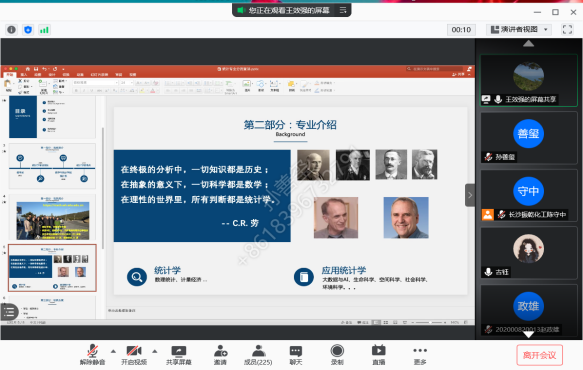Open the speaker view layout dropdown

pyautogui.click(x=519, y=29)
